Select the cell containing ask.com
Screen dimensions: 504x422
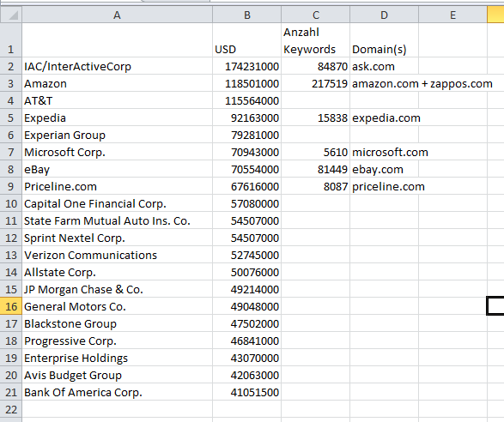[384, 67]
